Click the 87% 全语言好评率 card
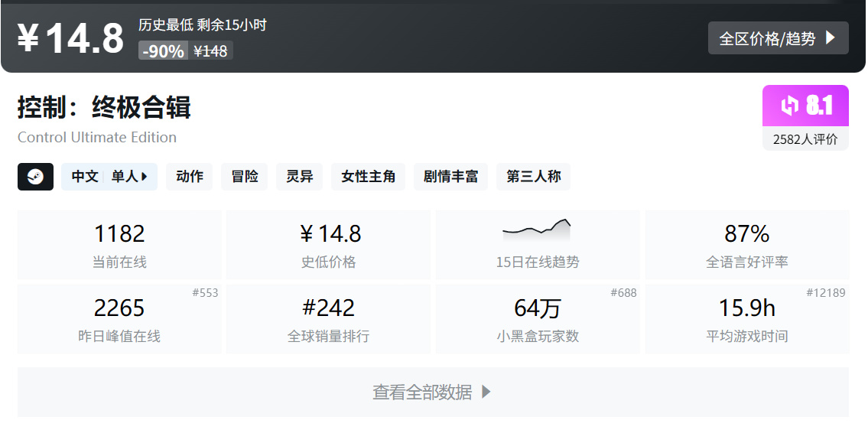The height and width of the screenshot is (443, 868). coord(746,245)
